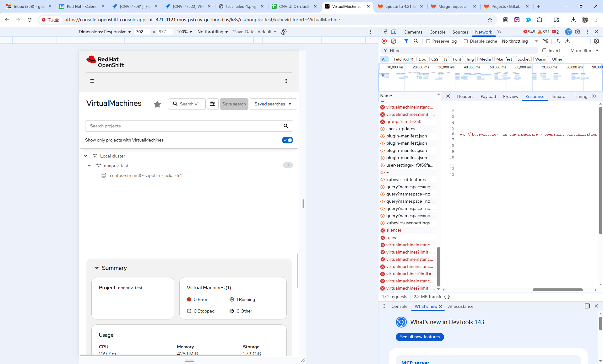Collapse the nonpriv-test project tree node

(90, 166)
